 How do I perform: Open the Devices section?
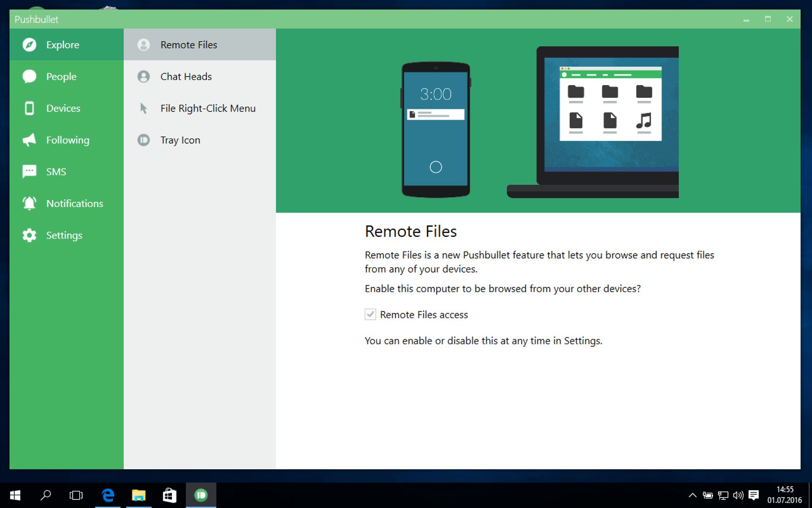pos(67,108)
